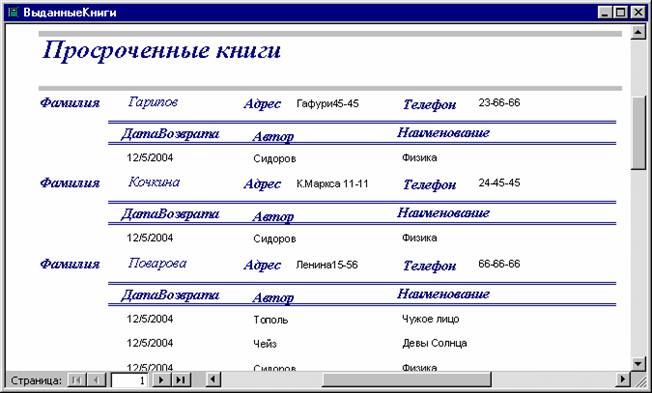This screenshot has width=652, height=393.
Task: Click the 'ВыданныеКниги' window title
Action: (x=70, y=12)
